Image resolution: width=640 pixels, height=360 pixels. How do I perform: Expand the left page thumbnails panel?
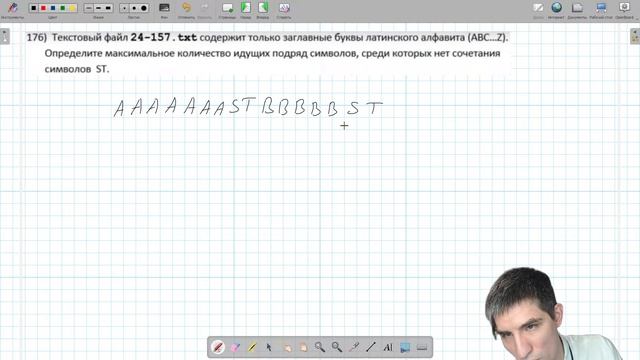(4, 36)
